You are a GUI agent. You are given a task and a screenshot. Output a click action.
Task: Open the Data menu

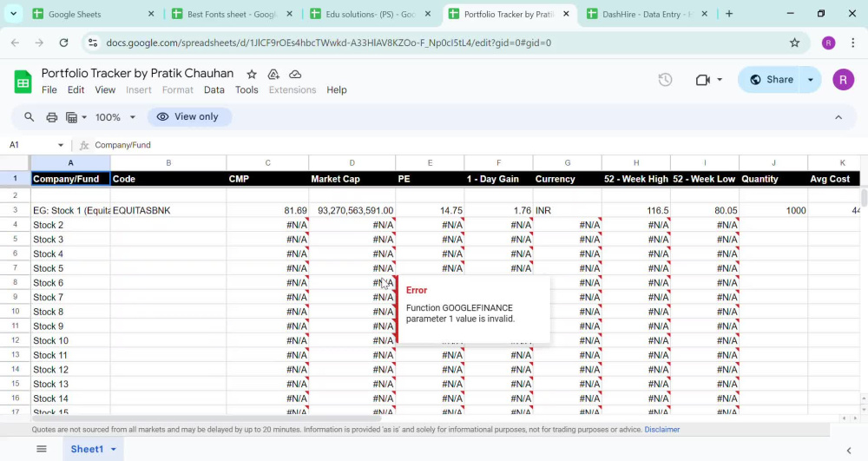click(x=214, y=89)
